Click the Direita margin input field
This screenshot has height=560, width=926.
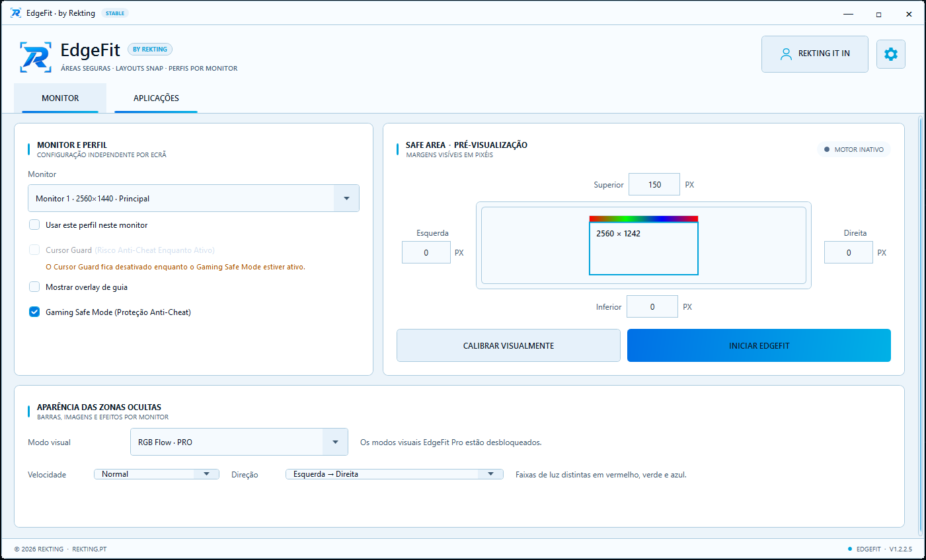point(849,252)
